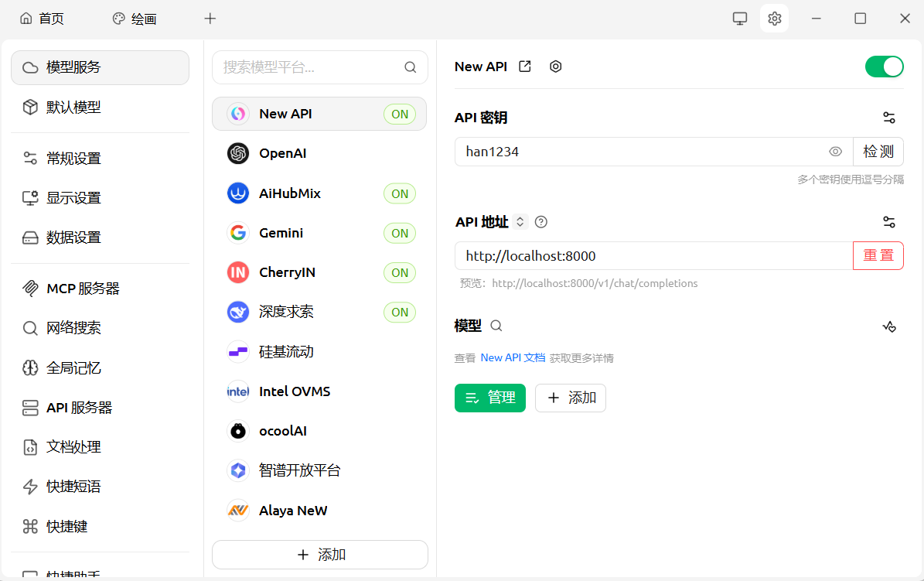
Task: Open the API address help question icon
Action: [x=541, y=222]
